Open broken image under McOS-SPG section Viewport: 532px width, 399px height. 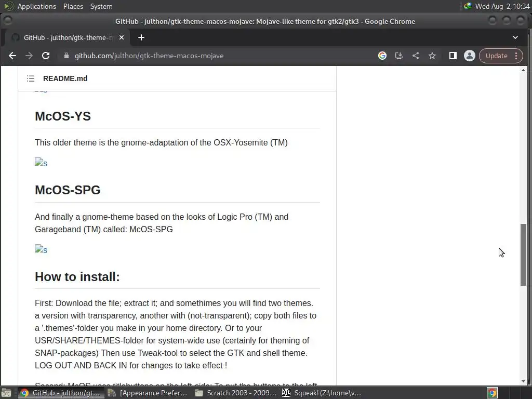click(x=41, y=250)
